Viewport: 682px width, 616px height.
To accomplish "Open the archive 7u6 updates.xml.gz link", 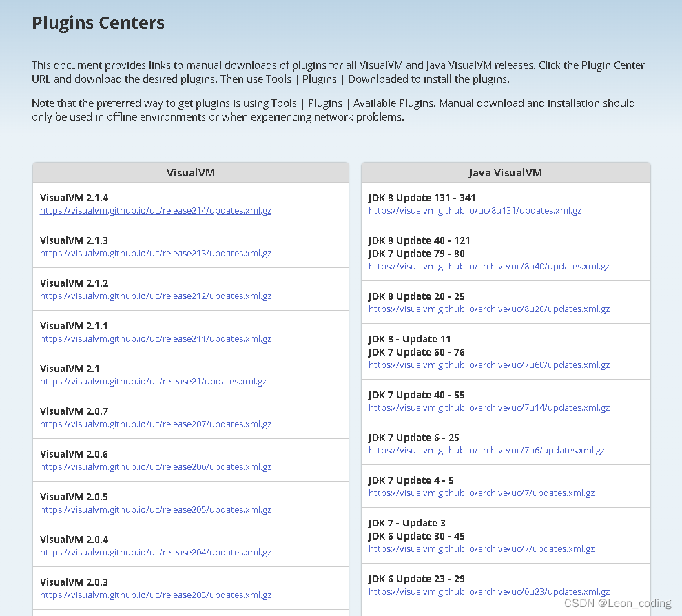I will pos(487,450).
